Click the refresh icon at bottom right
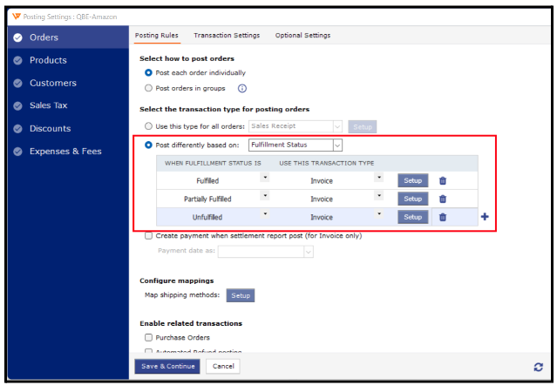The image size is (557, 392). click(x=538, y=368)
